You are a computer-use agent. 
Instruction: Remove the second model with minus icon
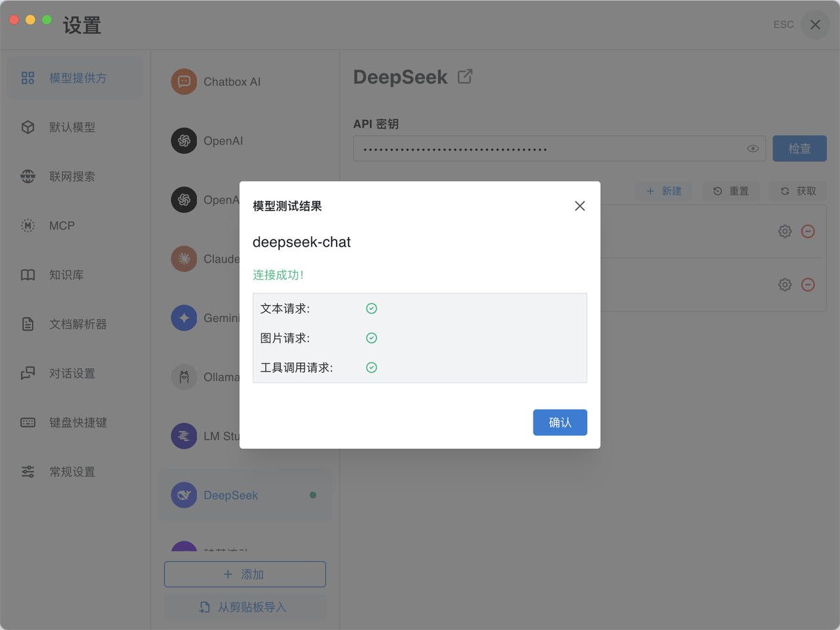coord(808,285)
